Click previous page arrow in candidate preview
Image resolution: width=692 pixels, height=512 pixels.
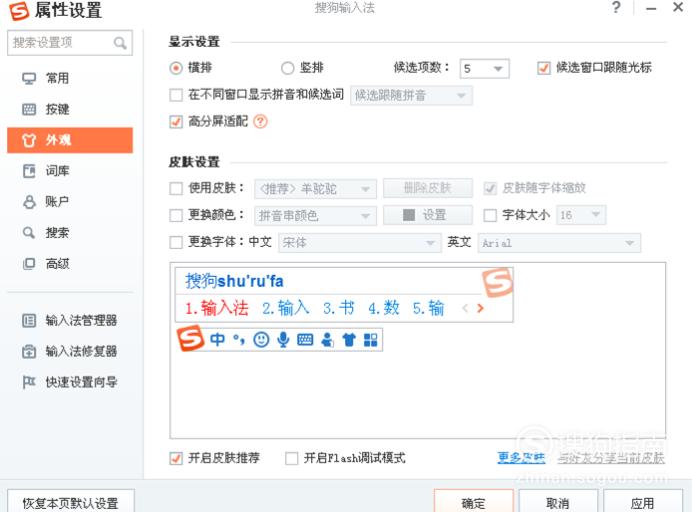465,308
